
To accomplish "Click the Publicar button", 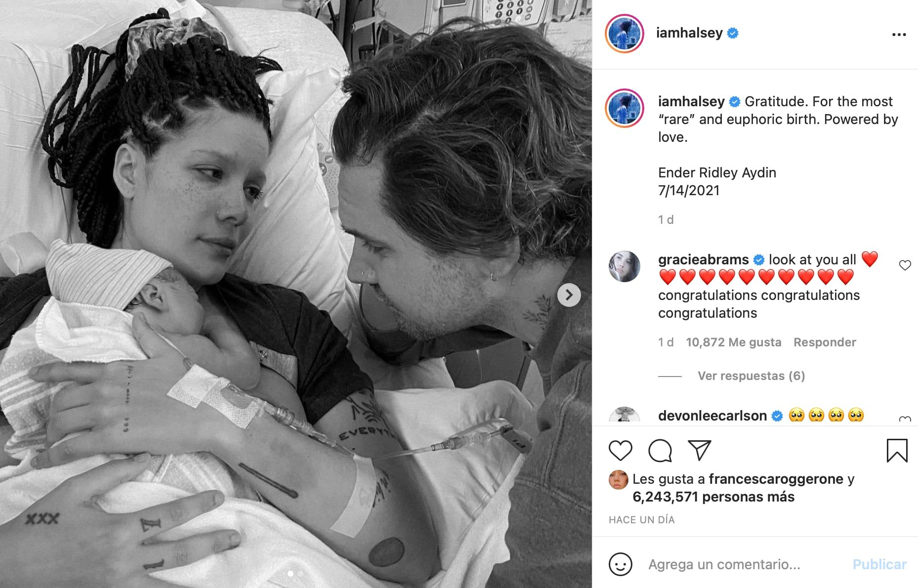I will tap(879, 564).
